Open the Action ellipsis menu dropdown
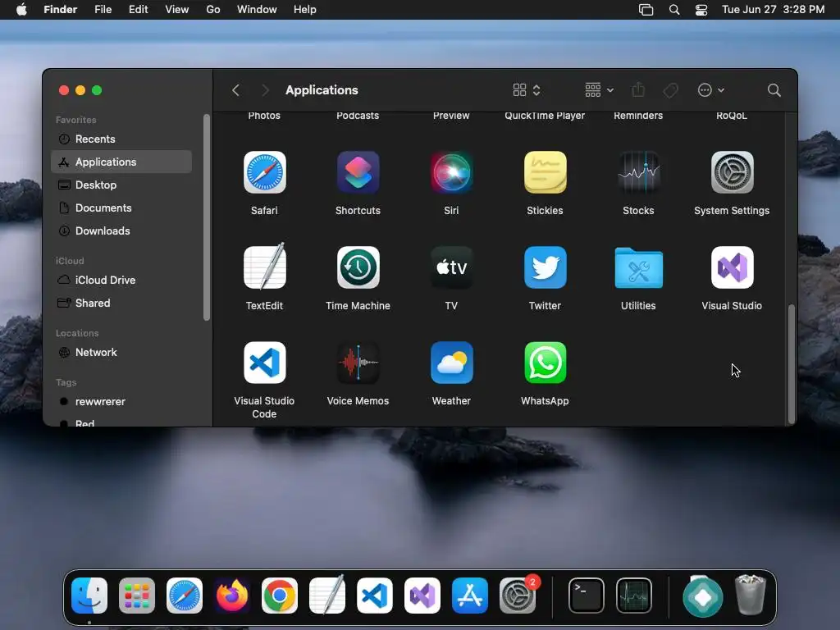 (711, 90)
